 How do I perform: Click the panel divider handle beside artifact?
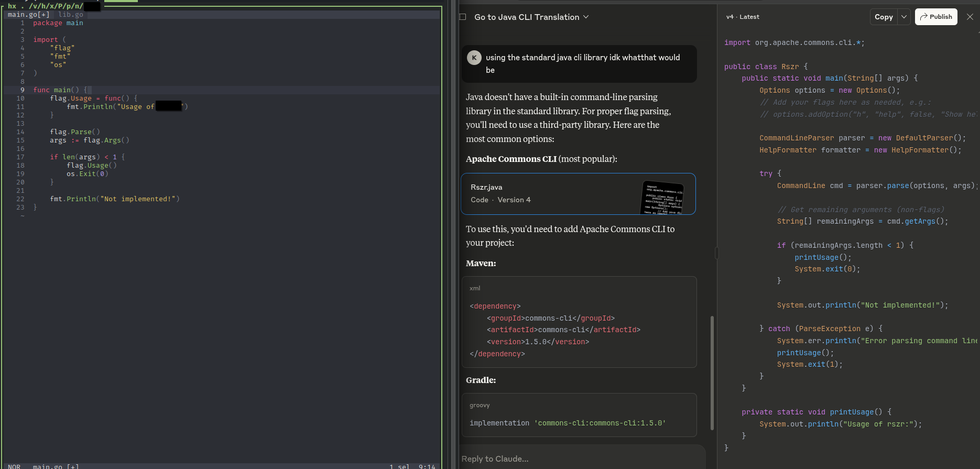pos(716,253)
